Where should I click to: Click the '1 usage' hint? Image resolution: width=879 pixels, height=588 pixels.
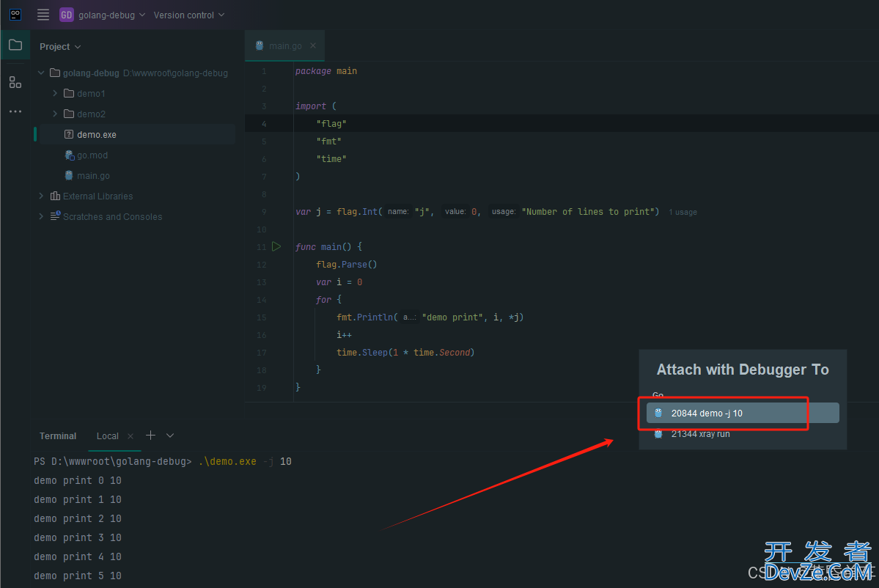683,212
